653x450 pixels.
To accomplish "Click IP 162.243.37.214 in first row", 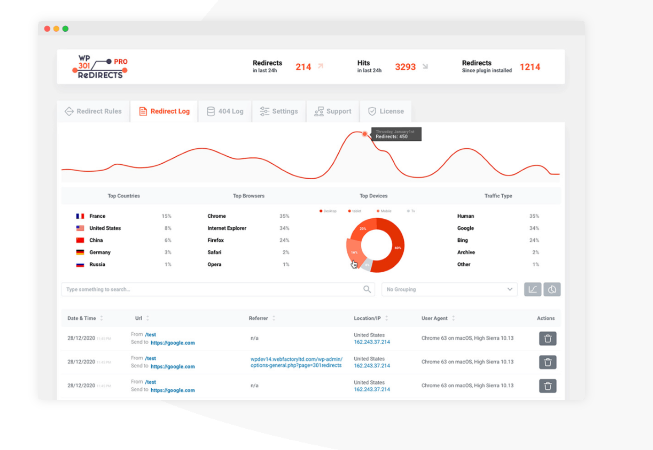I will tap(372, 342).
